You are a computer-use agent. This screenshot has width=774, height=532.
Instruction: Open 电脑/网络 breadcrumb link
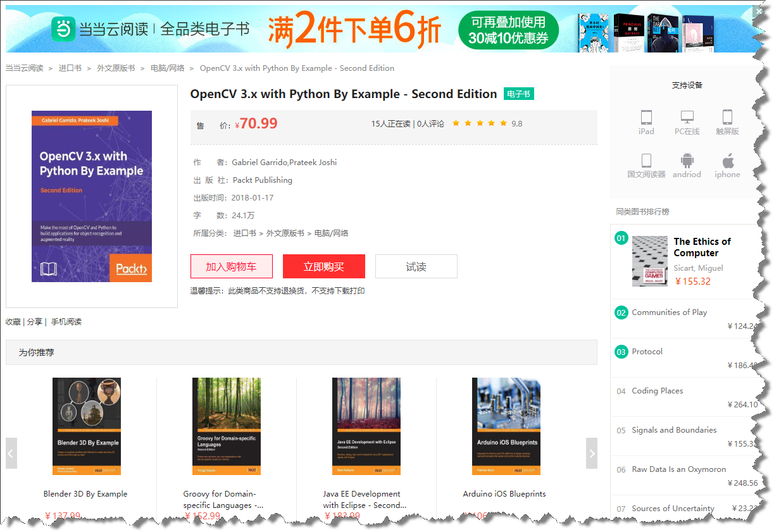click(168, 68)
